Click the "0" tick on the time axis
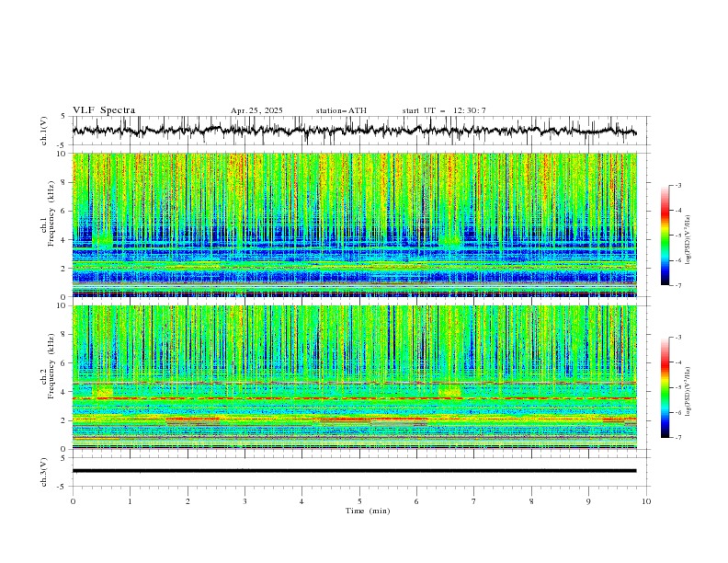Image resolution: width=728 pixels, height=563 pixels. click(x=73, y=501)
